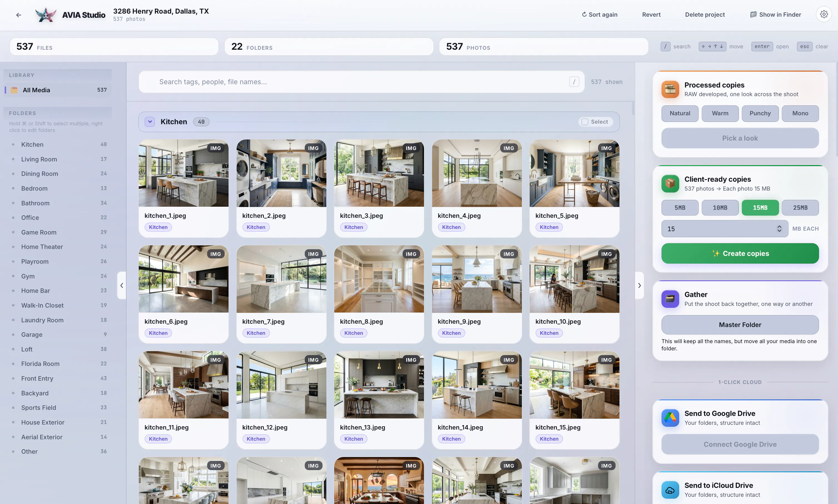Choose the Punchy look option
Screen dimensions: 838x504
pos(760,113)
